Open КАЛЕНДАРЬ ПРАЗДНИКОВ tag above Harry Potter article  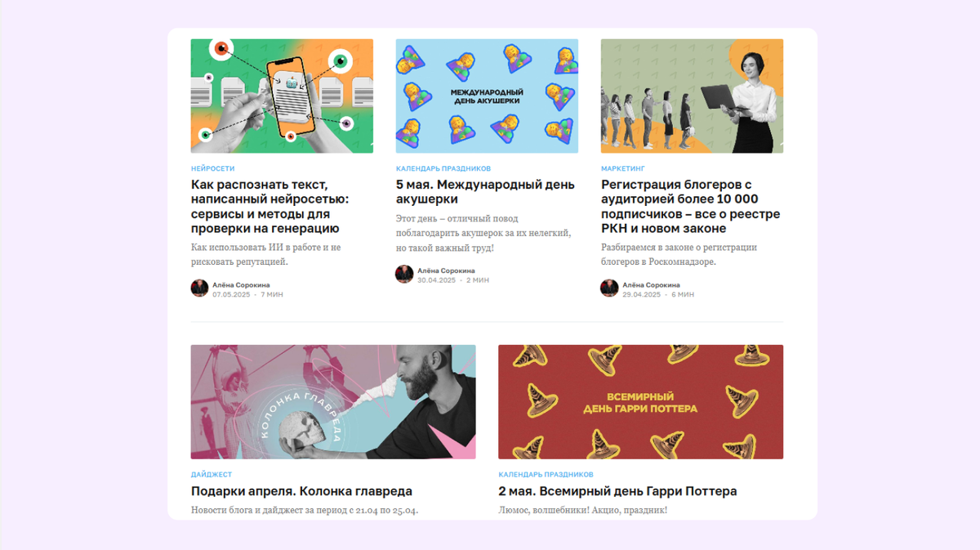coord(546,475)
